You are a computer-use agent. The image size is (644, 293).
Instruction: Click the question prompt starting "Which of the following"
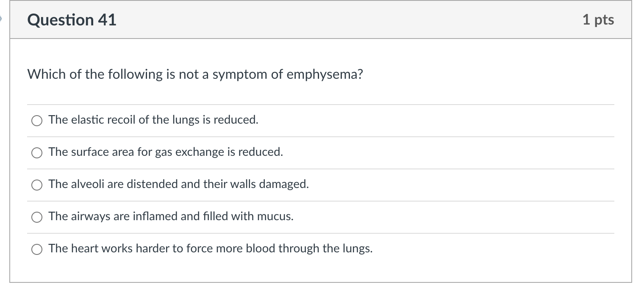(x=195, y=75)
